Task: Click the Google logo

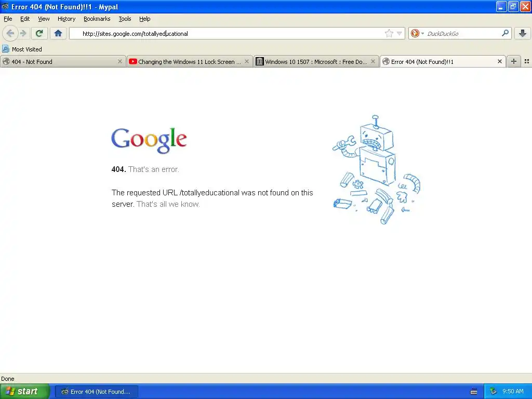Action: [149, 140]
